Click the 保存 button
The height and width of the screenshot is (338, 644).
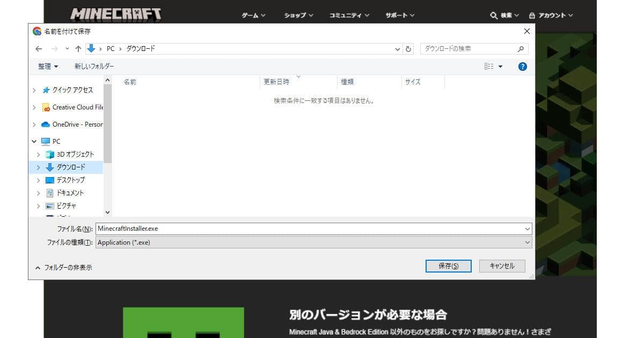point(448,266)
